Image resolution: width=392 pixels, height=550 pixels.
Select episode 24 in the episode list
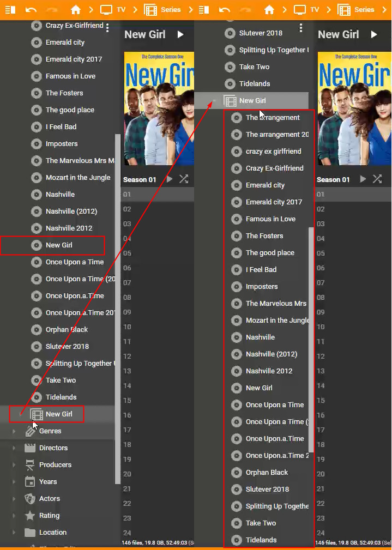[128, 533]
